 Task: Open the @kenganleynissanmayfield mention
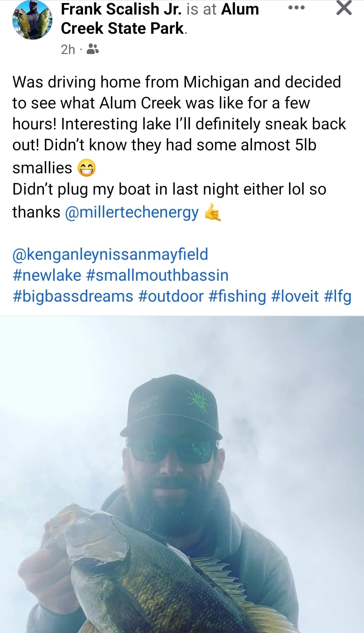click(x=110, y=254)
